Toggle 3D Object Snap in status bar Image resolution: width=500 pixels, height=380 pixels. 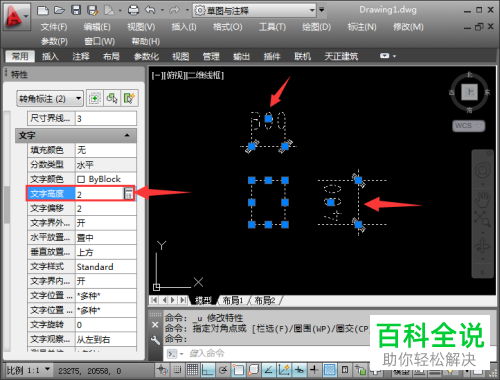253,369
